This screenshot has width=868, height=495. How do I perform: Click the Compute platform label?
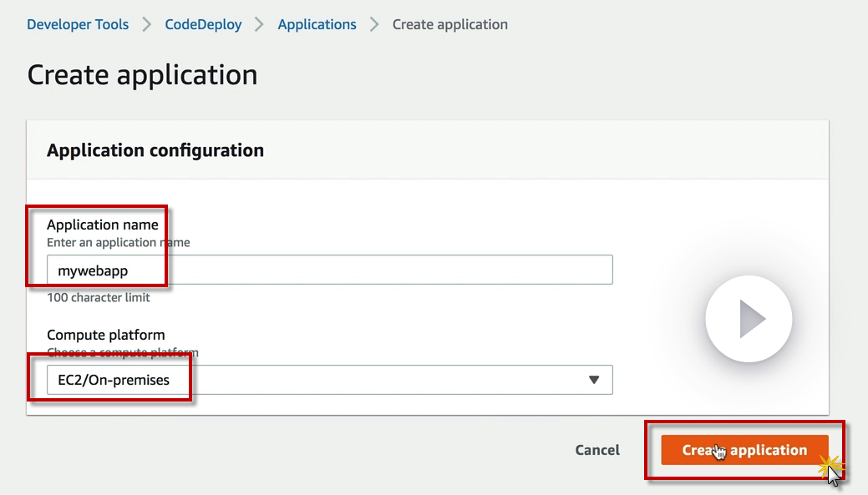105,335
